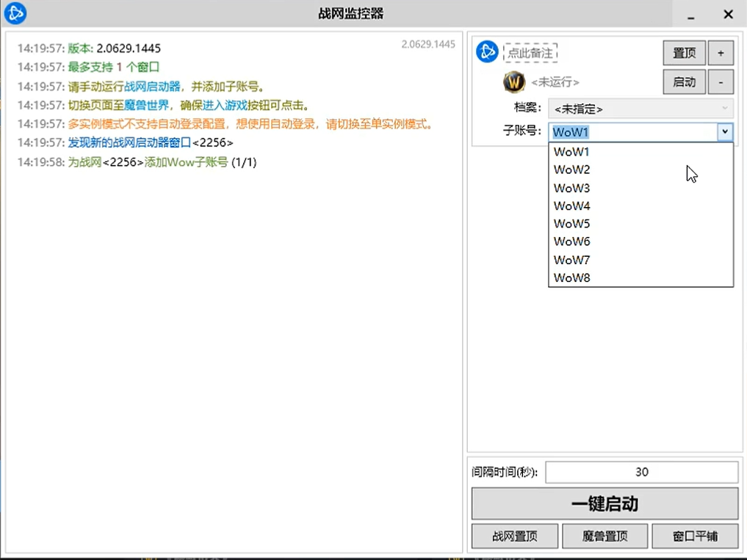
Task: Select WoW6 from the dropdown list
Action: coord(640,241)
